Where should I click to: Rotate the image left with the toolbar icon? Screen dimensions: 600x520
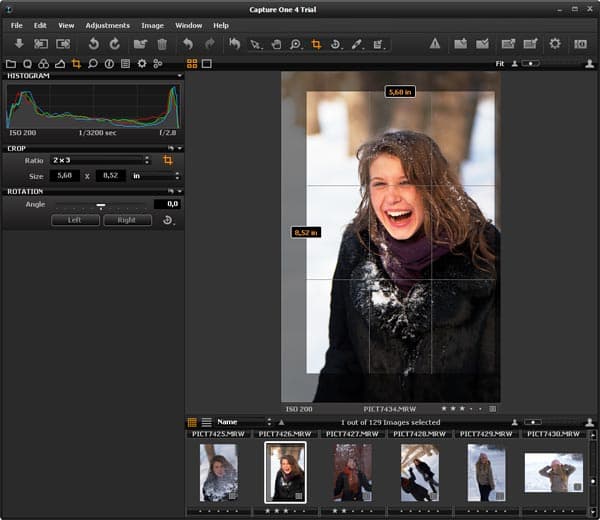coord(93,44)
